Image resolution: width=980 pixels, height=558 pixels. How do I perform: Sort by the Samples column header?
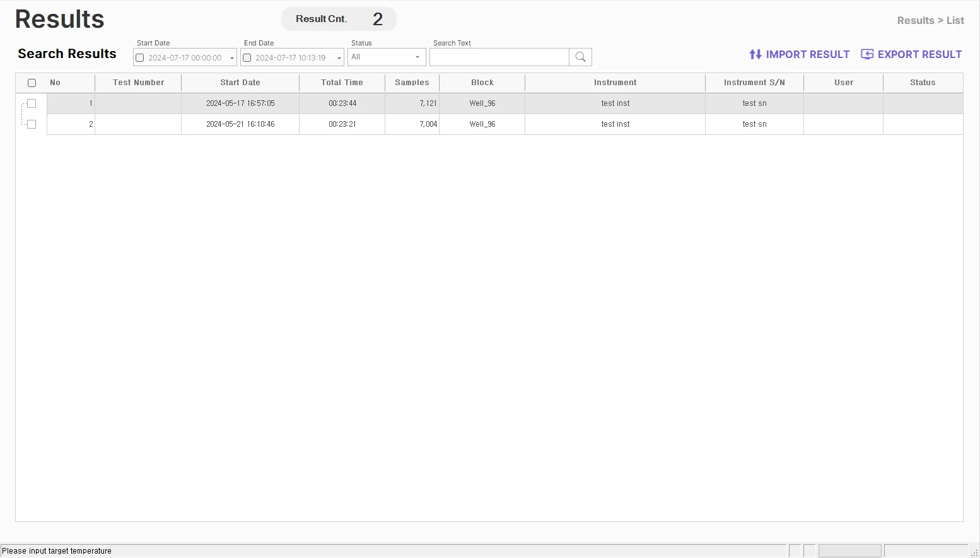pyautogui.click(x=412, y=83)
